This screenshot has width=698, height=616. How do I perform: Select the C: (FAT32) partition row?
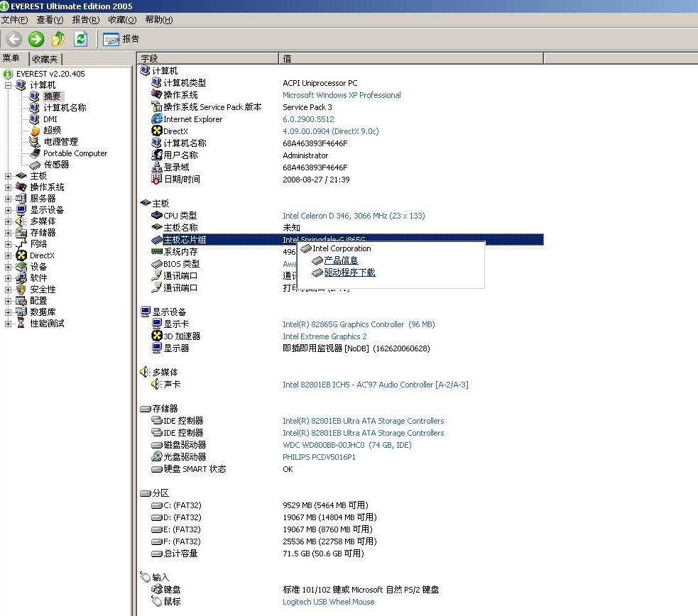[x=347, y=505]
